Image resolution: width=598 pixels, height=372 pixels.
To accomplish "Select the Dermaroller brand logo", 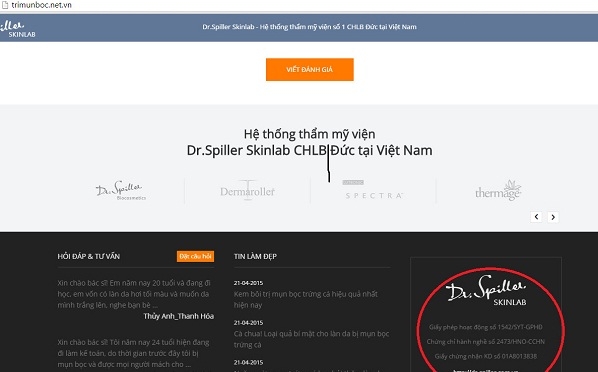I will [x=247, y=190].
